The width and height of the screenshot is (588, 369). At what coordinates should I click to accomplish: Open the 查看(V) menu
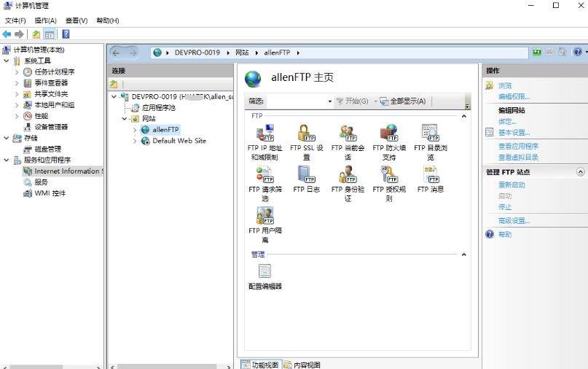[x=77, y=20]
